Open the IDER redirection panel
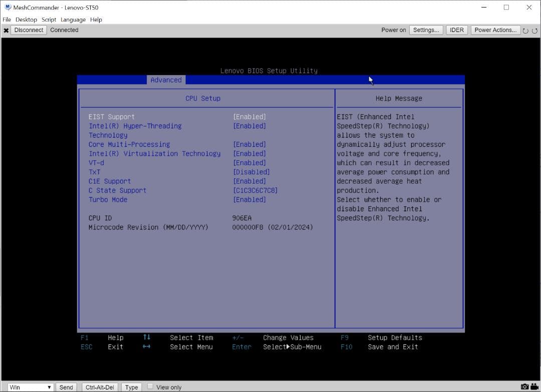Screen dimensions: 541x392 (456, 30)
